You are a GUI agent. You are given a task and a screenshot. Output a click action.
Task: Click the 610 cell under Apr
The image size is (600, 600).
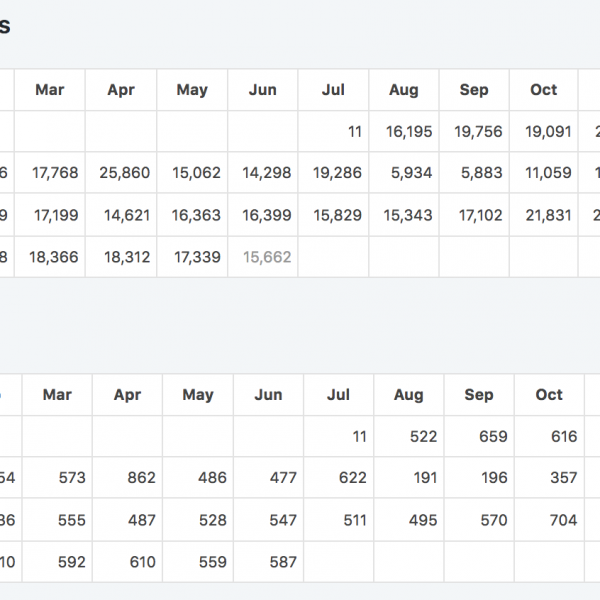click(142, 562)
